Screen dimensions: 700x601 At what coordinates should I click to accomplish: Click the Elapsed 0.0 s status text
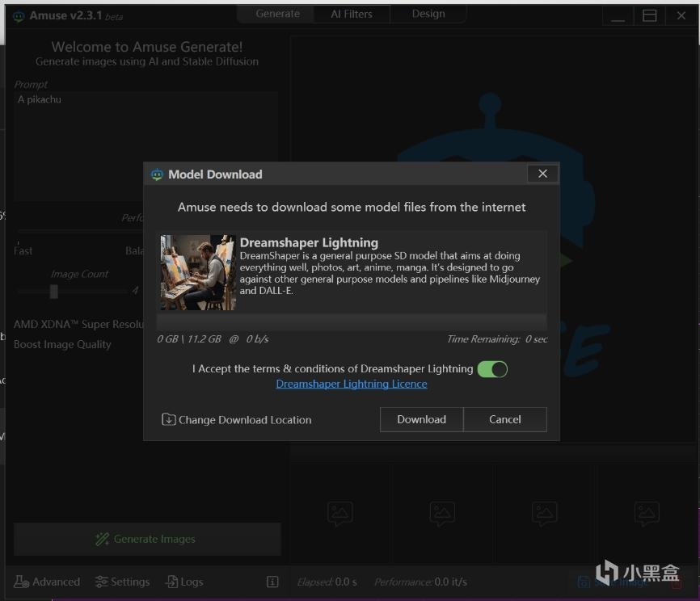tap(327, 582)
